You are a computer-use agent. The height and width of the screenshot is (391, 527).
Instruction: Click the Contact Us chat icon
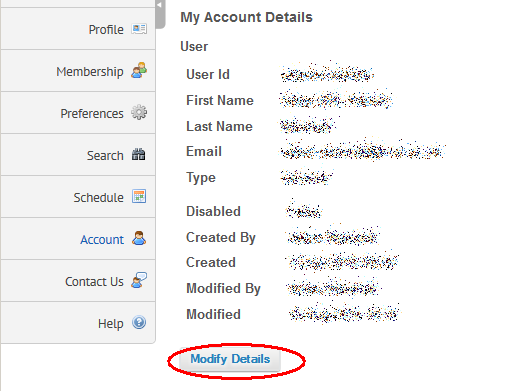pyautogui.click(x=139, y=280)
